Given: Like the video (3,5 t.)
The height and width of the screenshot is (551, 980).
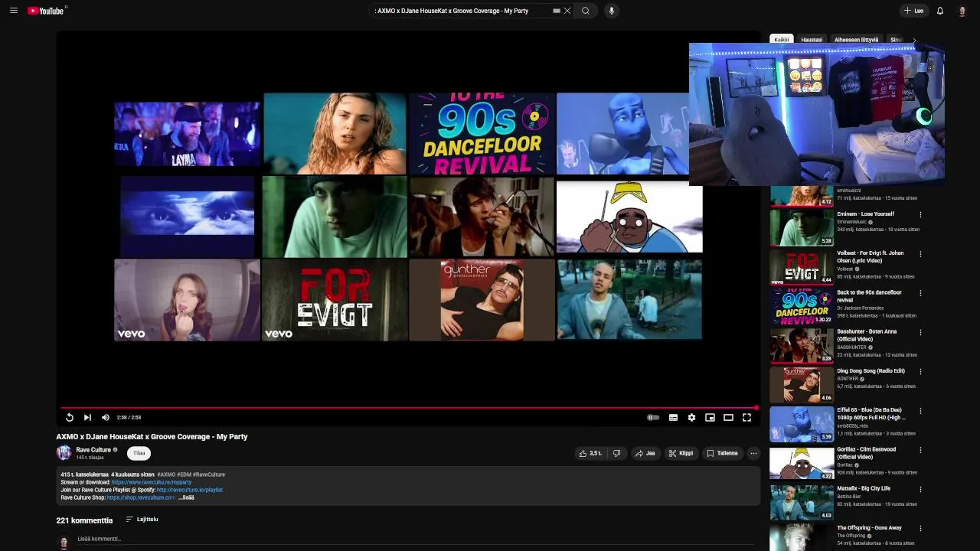Looking at the screenshot, I should (x=590, y=453).
